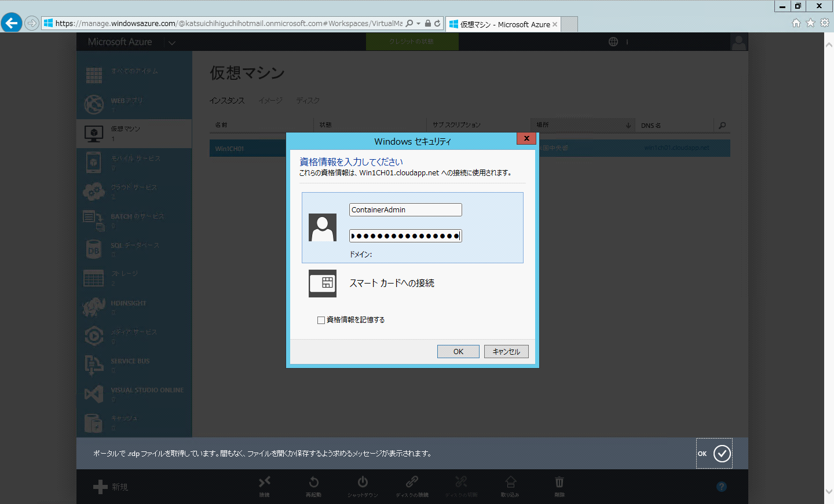Open BATCH のサービス in the sidebar
The width and height of the screenshot is (834, 504).
[134, 220]
